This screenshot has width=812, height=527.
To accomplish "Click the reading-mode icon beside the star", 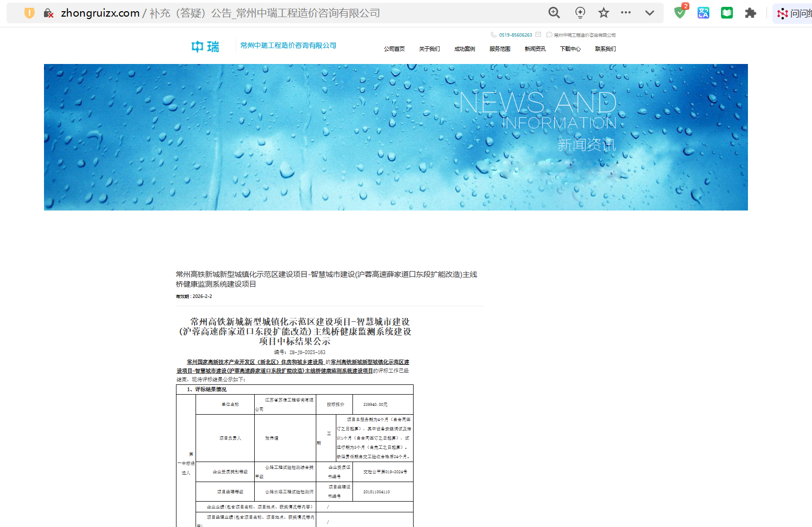I will 580,13.
